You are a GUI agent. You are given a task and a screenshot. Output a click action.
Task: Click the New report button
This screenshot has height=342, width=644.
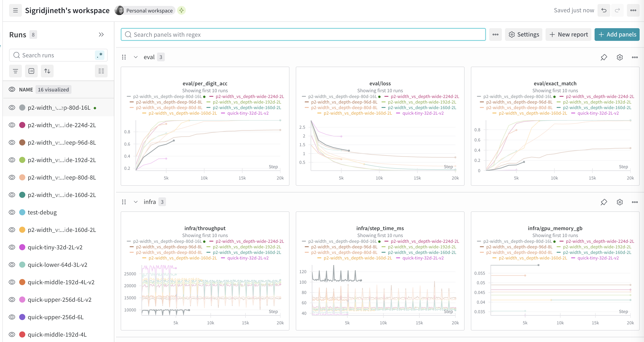click(568, 35)
